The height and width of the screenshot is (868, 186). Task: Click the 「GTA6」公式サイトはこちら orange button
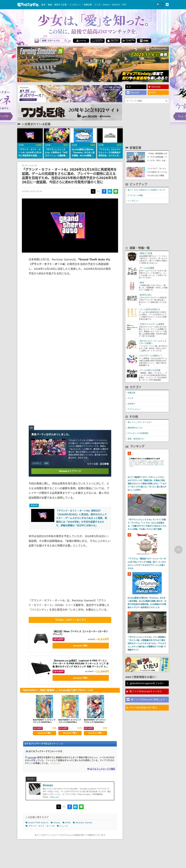pos(70,620)
